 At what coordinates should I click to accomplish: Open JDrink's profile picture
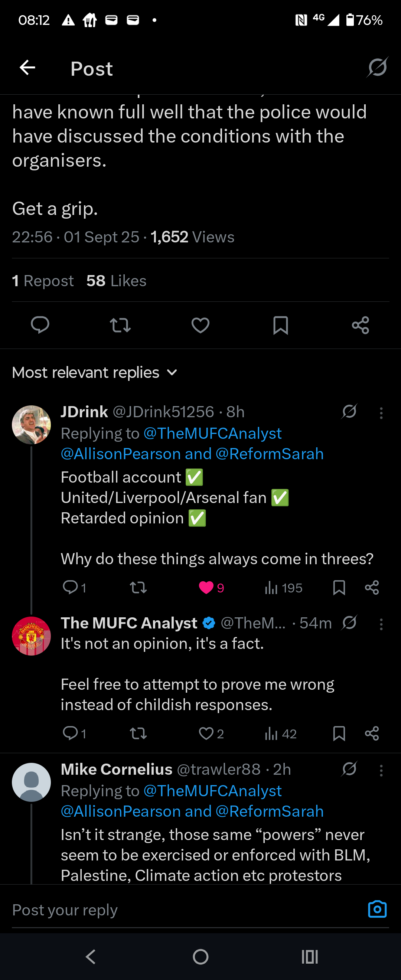pyautogui.click(x=32, y=425)
